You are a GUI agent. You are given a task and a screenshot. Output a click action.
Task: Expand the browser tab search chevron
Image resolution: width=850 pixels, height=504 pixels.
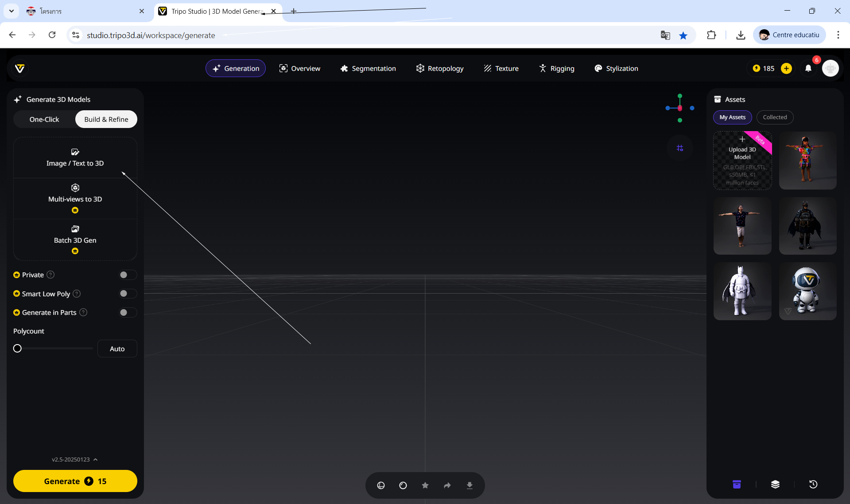click(x=12, y=11)
